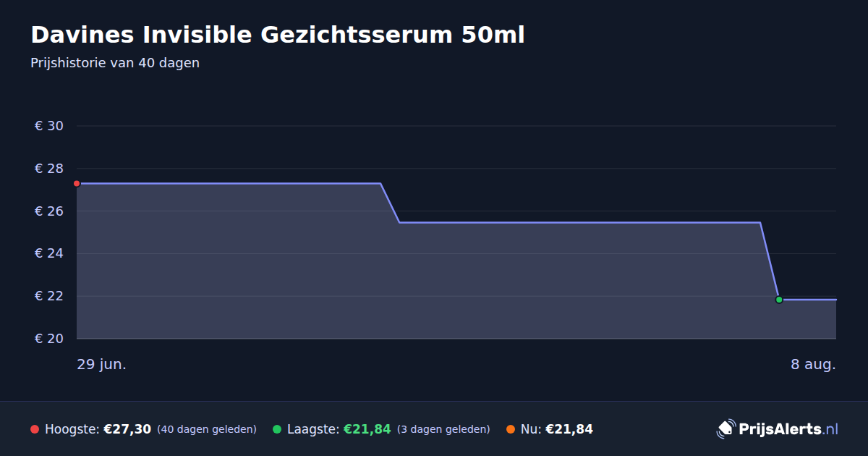Click the € 28 axis label
This screenshot has width=868, height=456.
[x=49, y=169]
